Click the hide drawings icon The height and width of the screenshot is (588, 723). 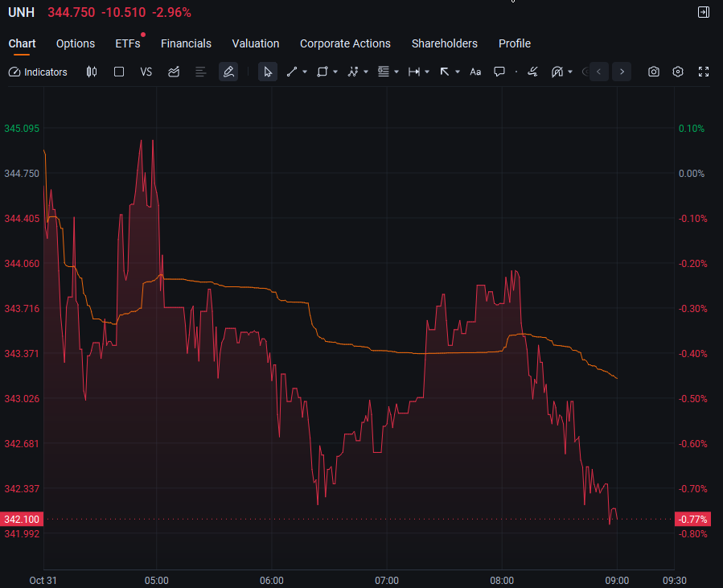pos(557,72)
